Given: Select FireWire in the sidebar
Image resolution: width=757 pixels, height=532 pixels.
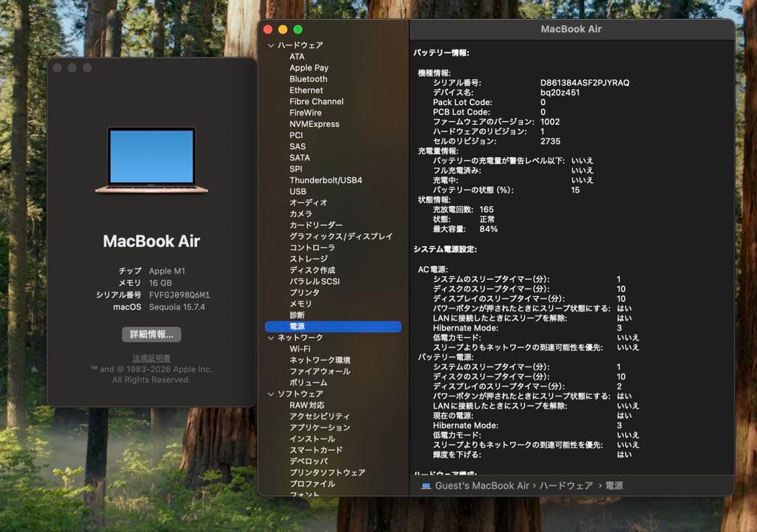Looking at the screenshot, I should [x=306, y=112].
